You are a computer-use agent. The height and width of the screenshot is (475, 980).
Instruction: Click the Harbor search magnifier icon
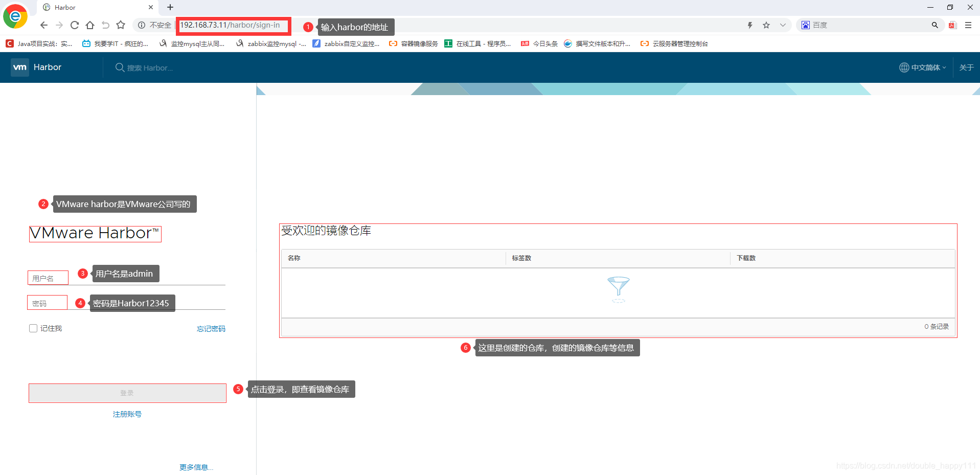pos(120,67)
